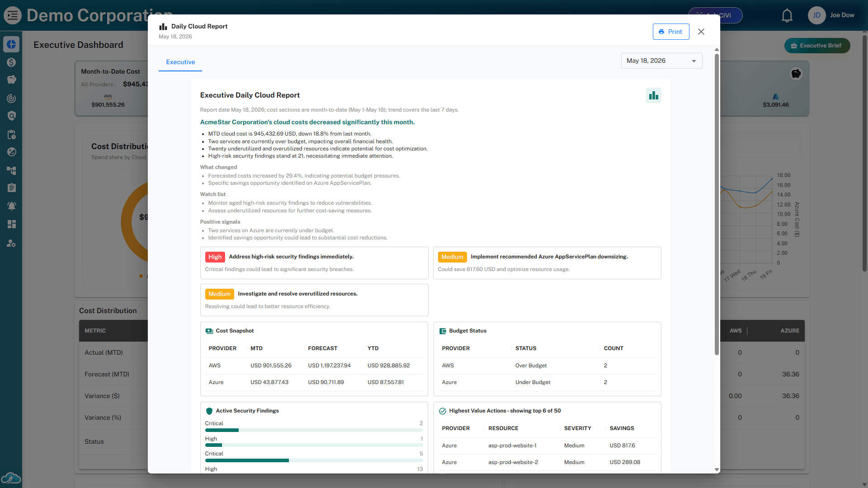Click the JD user avatar
This screenshot has width=868, height=488.
pos(816,15)
